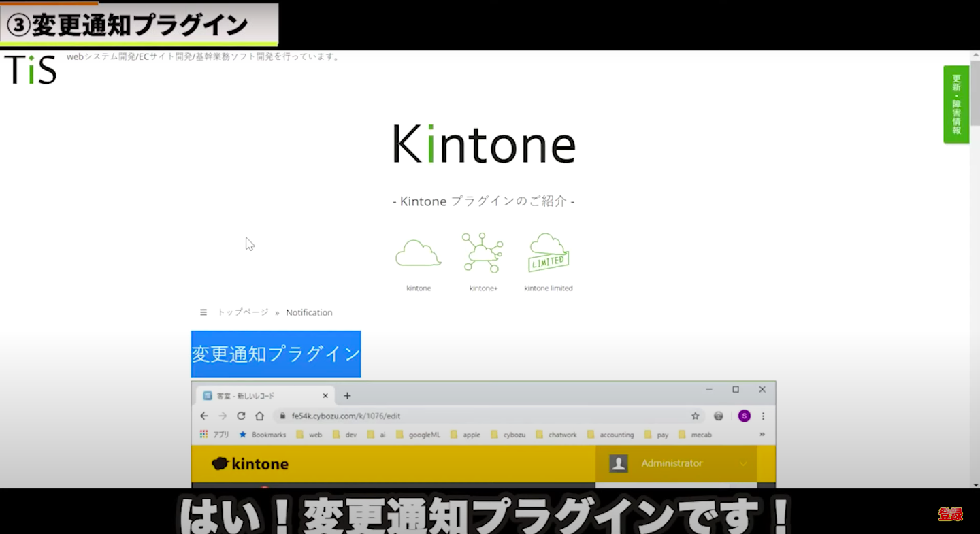Open the Chrome three-dot menu
This screenshot has height=534, width=980.
(763, 415)
